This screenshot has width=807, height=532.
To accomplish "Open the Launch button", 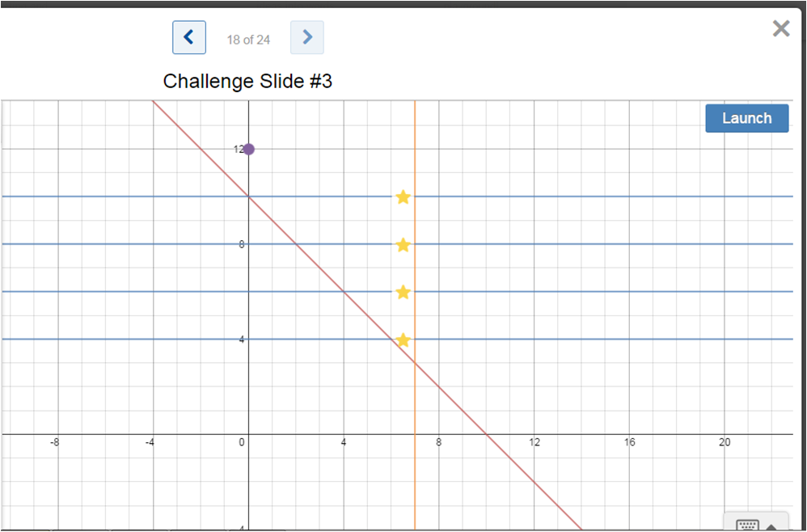I will point(746,118).
